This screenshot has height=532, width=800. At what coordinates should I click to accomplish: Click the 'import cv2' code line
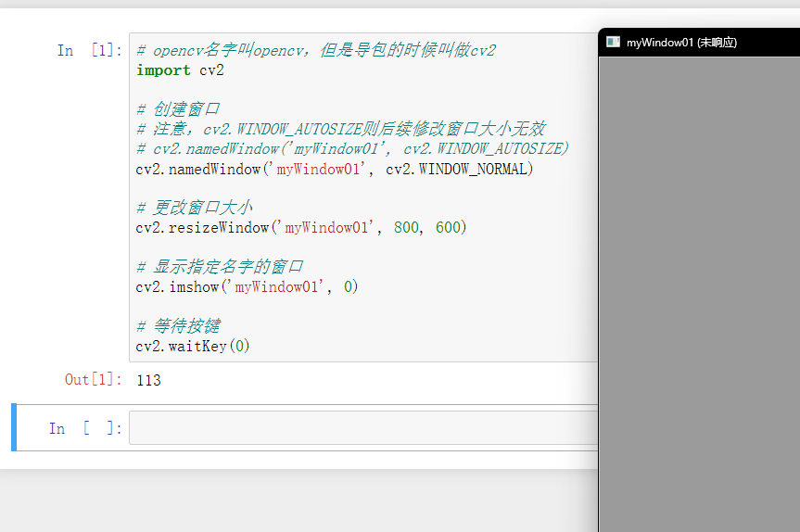(180, 70)
